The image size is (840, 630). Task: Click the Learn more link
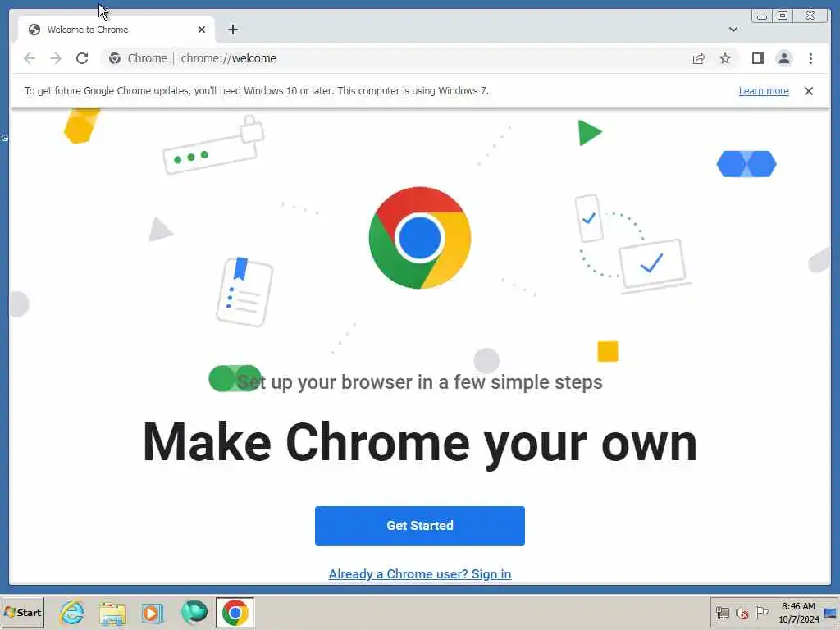pos(764,91)
